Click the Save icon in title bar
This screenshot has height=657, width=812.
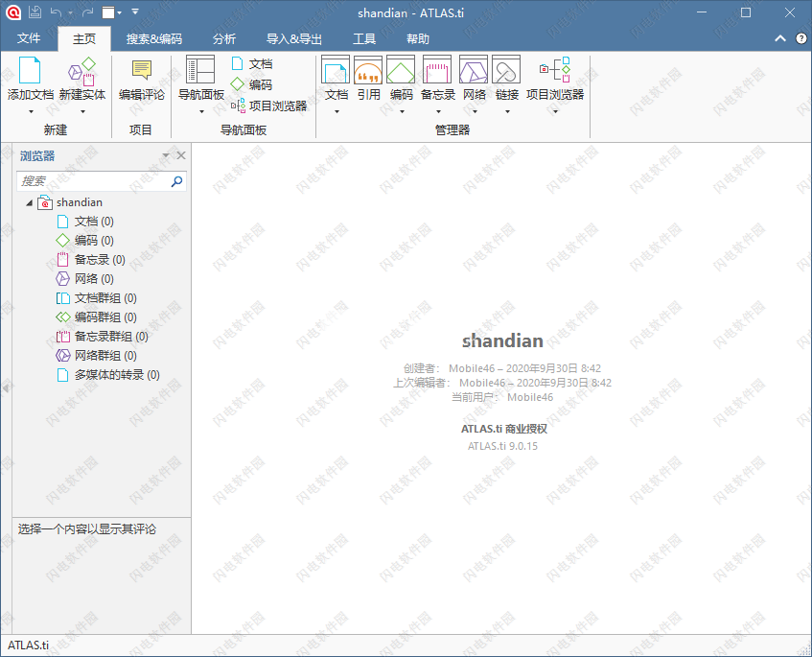point(35,12)
